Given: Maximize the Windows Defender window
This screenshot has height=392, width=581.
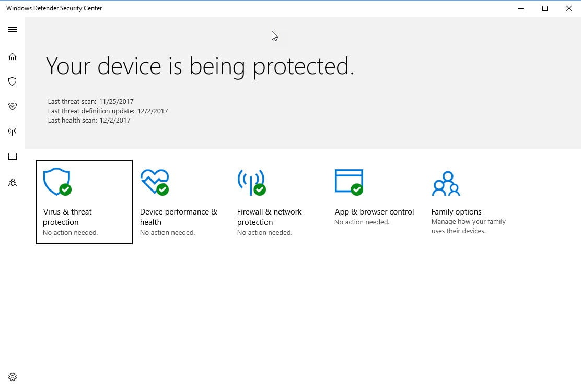Looking at the screenshot, I should pyautogui.click(x=545, y=8).
